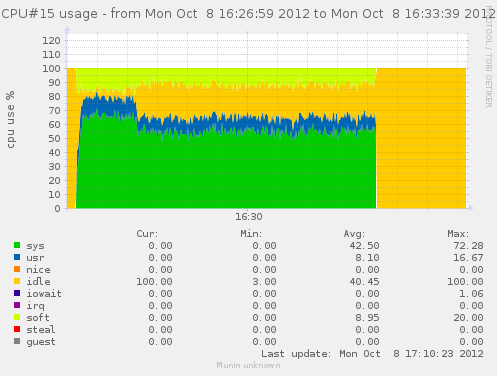
Task: Click the Cur column header
Action: [147, 234]
